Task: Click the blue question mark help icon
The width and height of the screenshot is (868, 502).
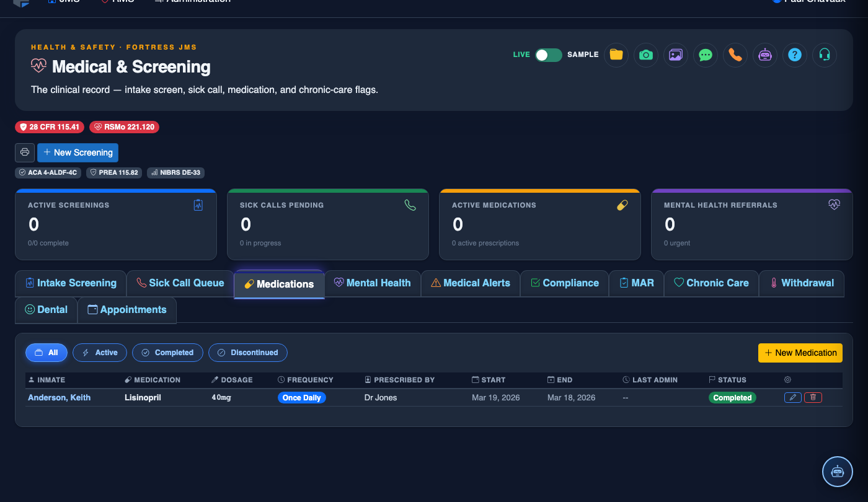Action: [794, 55]
